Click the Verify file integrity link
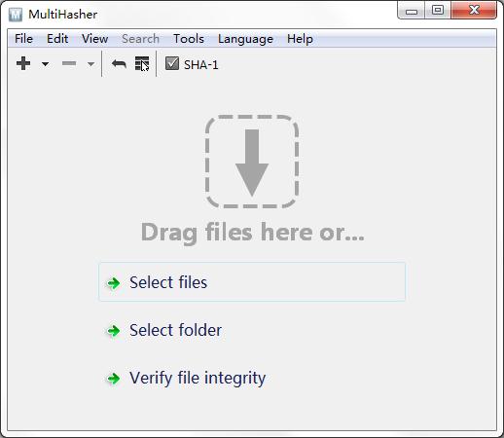The width and height of the screenshot is (504, 438). (198, 378)
